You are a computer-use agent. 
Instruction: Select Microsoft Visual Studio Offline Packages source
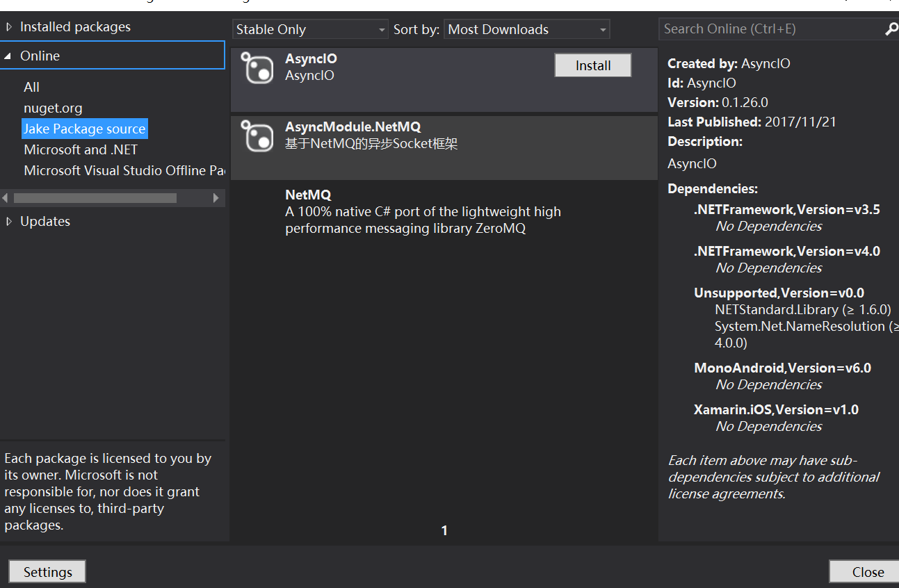point(124,171)
